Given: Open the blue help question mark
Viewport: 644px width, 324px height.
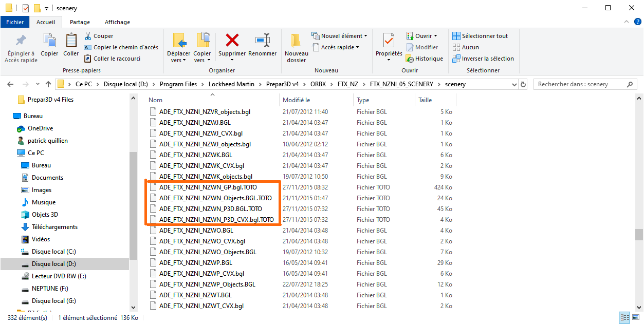Looking at the screenshot, I should (x=637, y=22).
